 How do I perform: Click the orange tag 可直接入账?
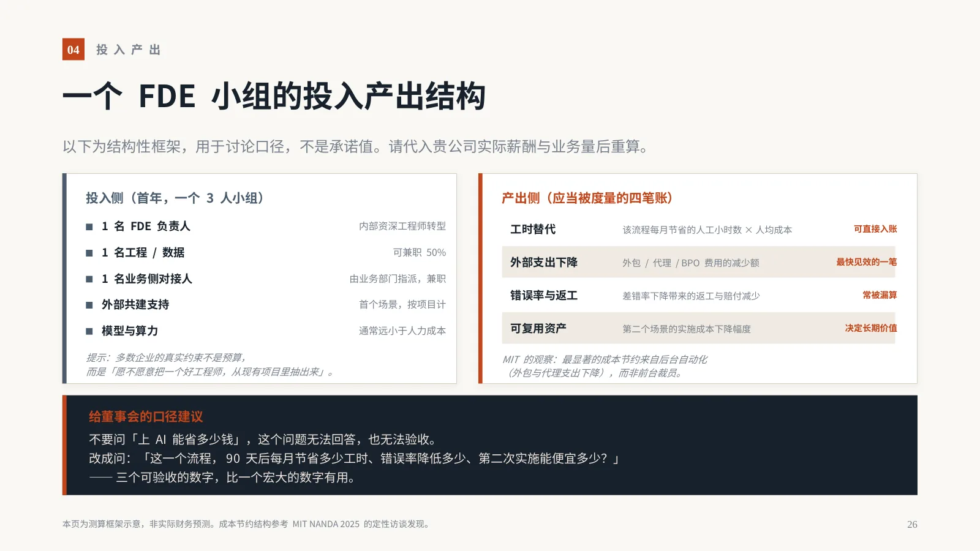[875, 229]
